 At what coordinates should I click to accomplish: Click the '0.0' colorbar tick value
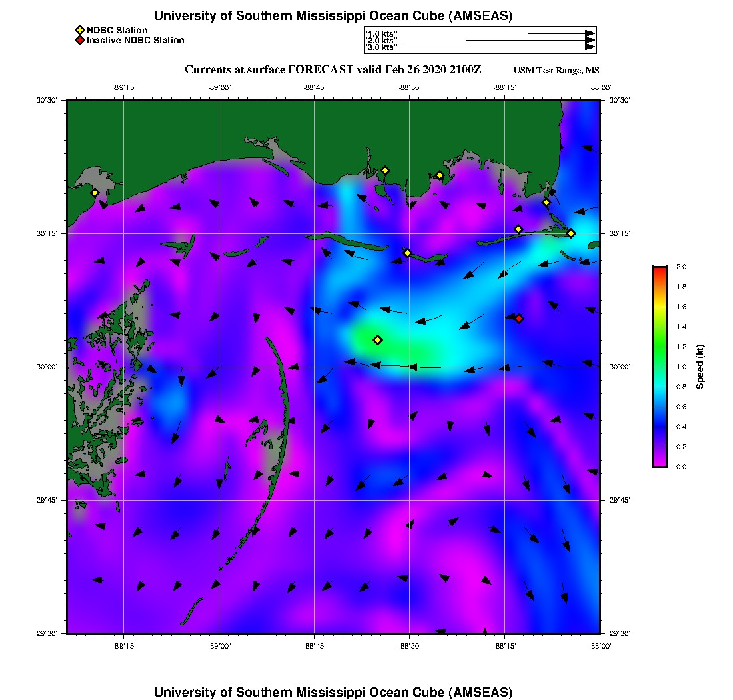pos(681,467)
